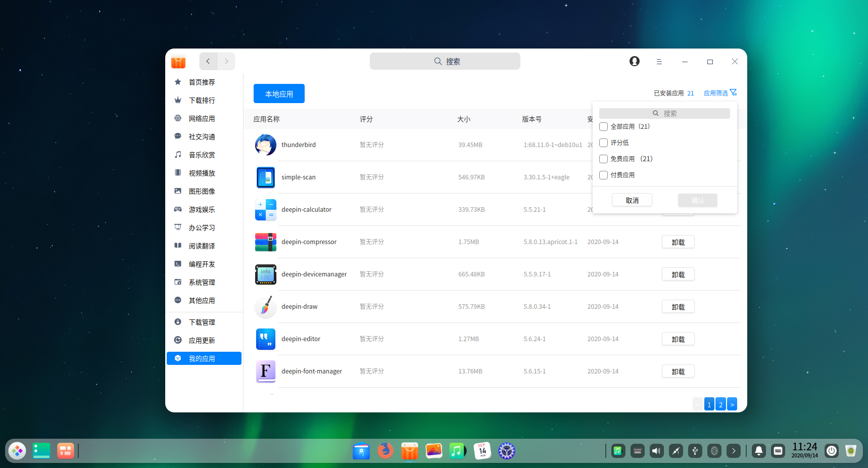
Task: Click the thunderbird app icon
Action: (x=266, y=145)
